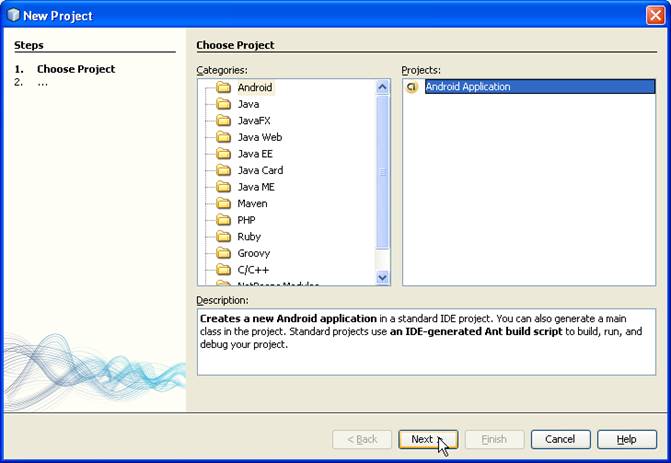Open Help for the wizard
The height and width of the screenshot is (463, 671).
pos(627,439)
